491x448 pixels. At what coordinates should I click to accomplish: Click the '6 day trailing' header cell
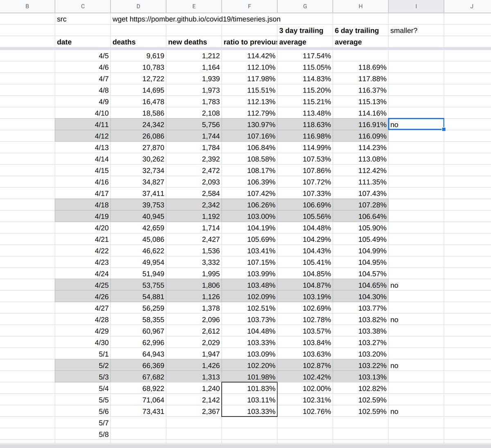360,31
